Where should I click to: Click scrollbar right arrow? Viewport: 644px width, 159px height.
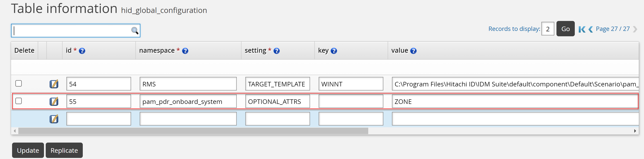635,131
